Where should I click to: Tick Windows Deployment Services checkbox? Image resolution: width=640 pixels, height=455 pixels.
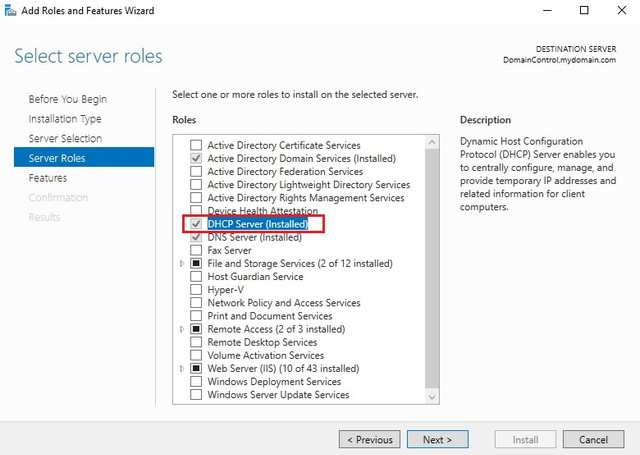[196, 382]
